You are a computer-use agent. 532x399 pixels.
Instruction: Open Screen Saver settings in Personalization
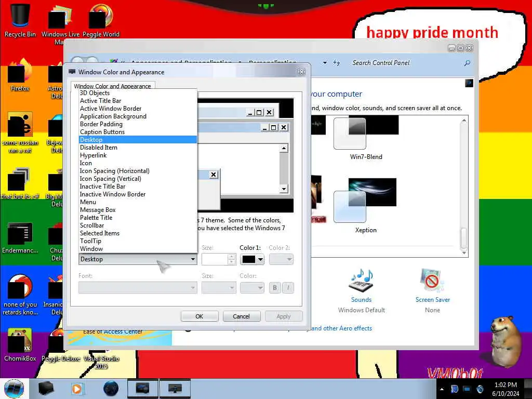tap(433, 300)
